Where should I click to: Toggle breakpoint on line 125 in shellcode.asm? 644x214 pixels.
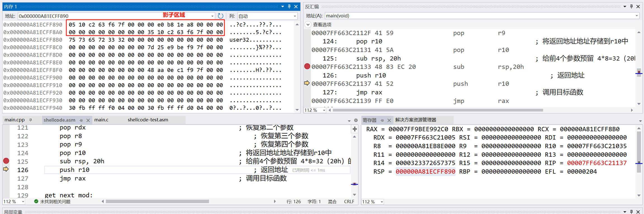[x=6, y=161]
